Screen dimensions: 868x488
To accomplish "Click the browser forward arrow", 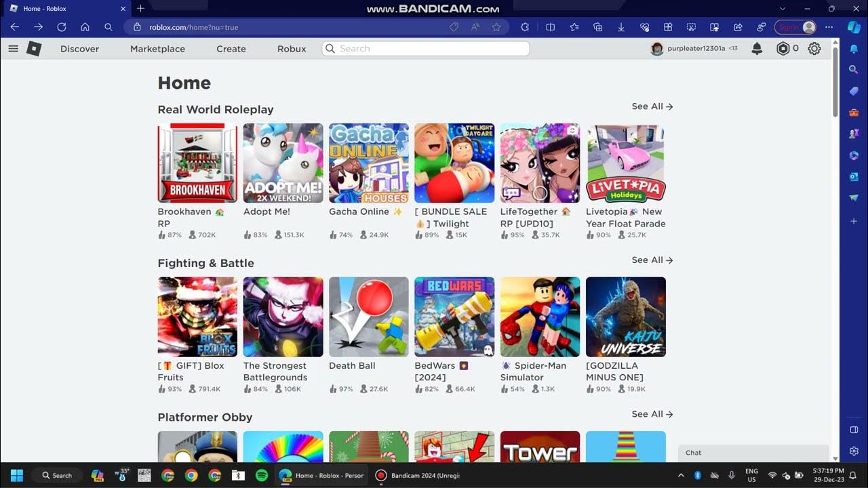I will 38,27.
